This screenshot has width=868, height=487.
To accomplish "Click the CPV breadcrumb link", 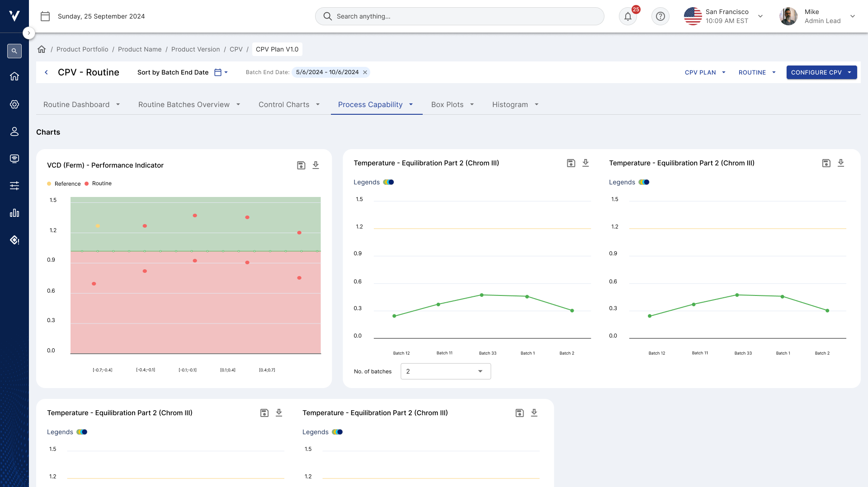I will (236, 49).
